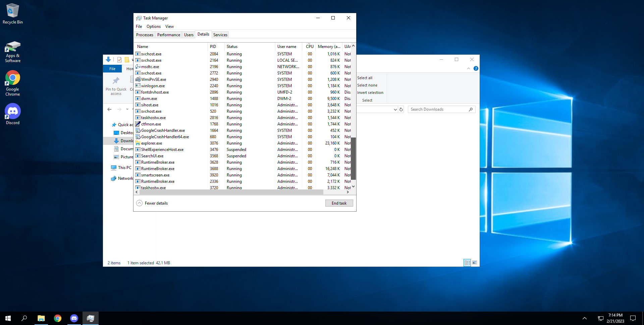The width and height of the screenshot is (644, 325).
Task: Click the Task Manager horizontal scrollbar
Action: 231,192
